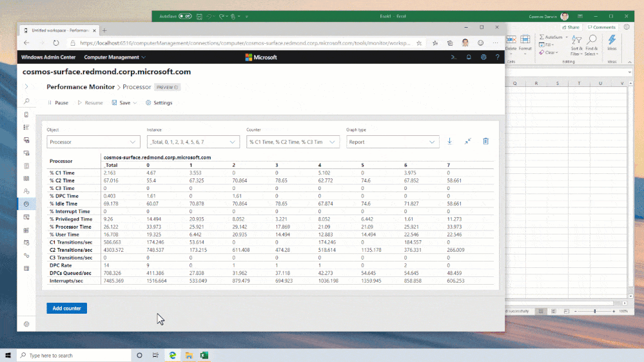The width and height of the screenshot is (644, 362).
Task: Open the PowerShell console icon in the header
Action: click(x=453, y=57)
